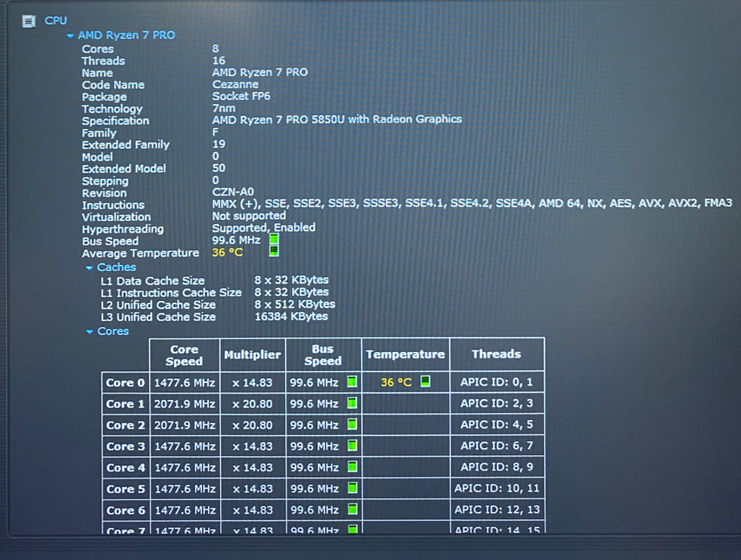Click the L1 Data Cache Size label
Screen dimensions: 741x560
pos(152,281)
